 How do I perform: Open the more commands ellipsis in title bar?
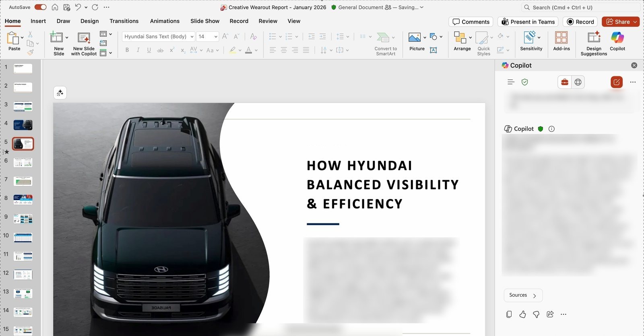coord(106,7)
